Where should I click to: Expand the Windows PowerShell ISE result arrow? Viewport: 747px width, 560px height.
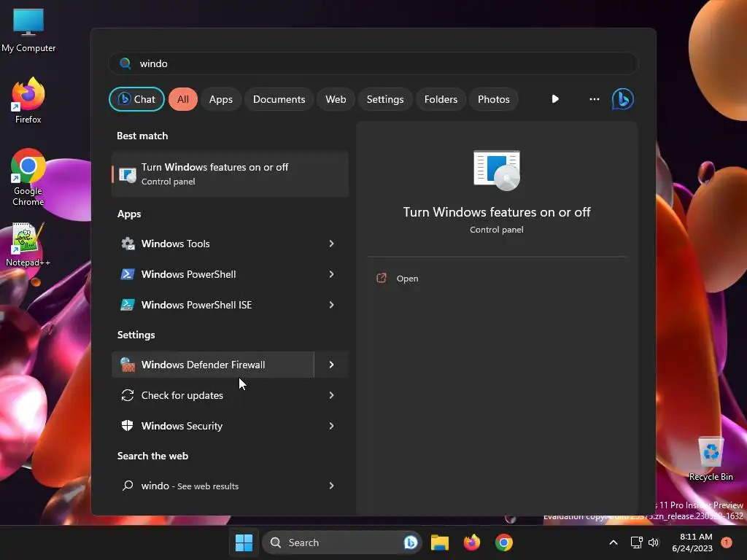pos(332,305)
